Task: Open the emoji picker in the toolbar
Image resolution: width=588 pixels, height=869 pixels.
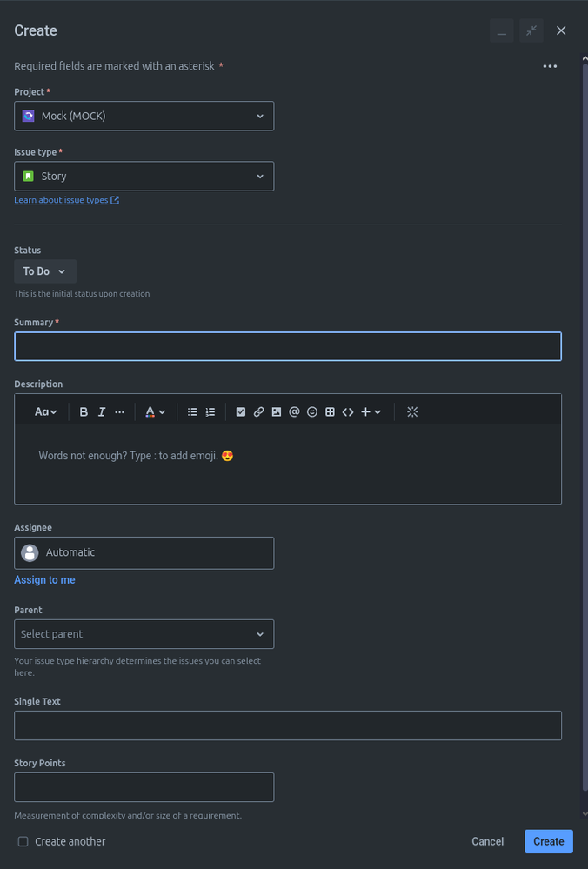Action: click(x=312, y=411)
